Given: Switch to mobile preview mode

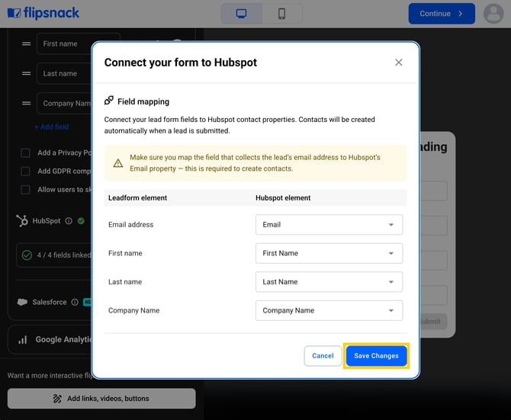Looking at the screenshot, I should point(281,14).
